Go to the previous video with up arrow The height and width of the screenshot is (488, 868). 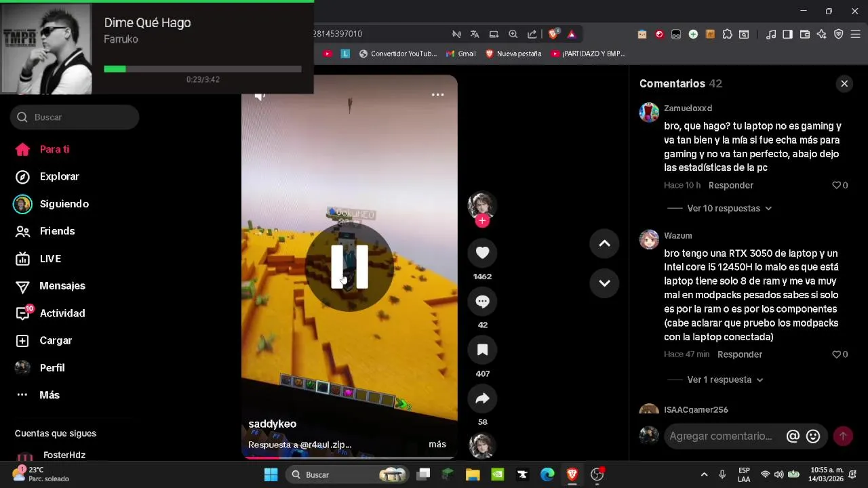tap(604, 243)
